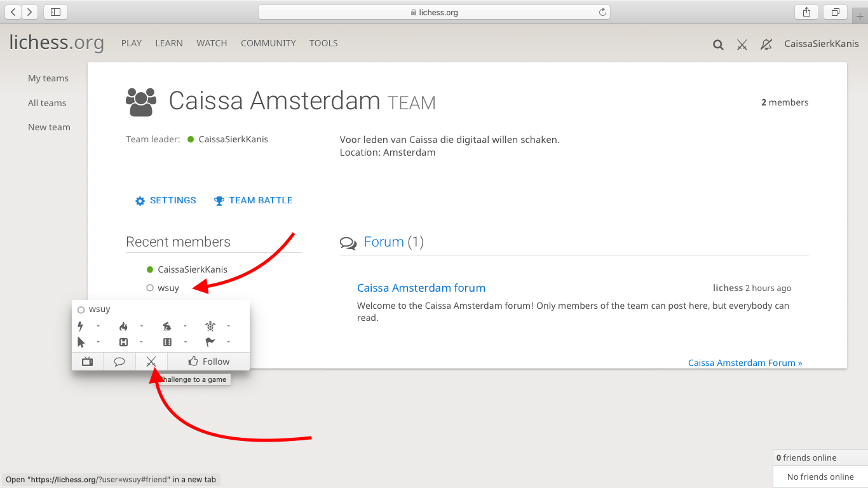
Task: Click the blitz flame rating icon
Action: tap(123, 326)
